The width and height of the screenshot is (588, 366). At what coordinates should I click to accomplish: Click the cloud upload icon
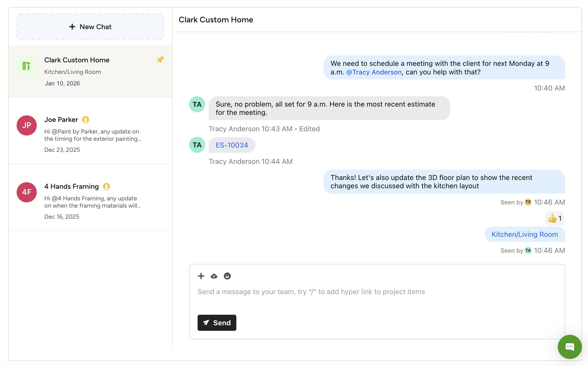[x=214, y=276]
